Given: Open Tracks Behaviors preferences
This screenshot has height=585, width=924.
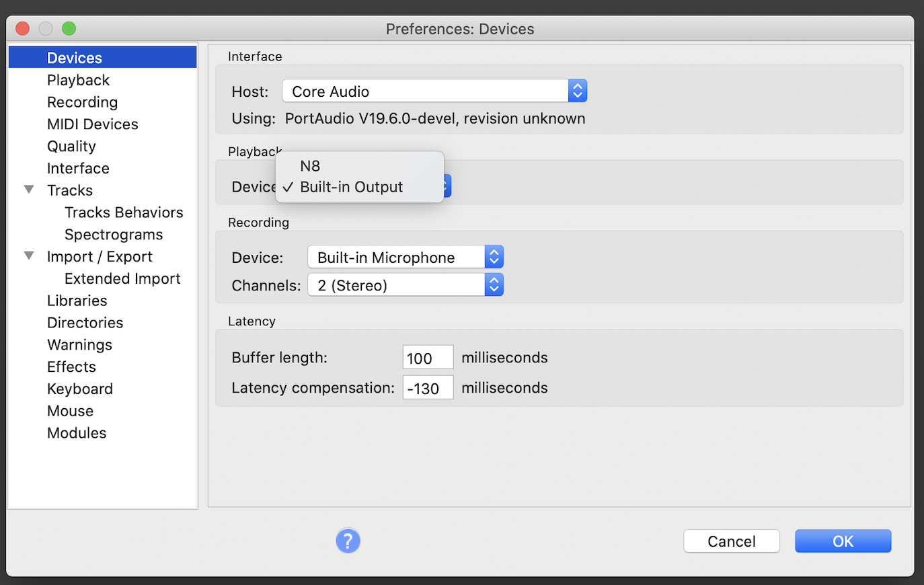Looking at the screenshot, I should tap(124, 212).
